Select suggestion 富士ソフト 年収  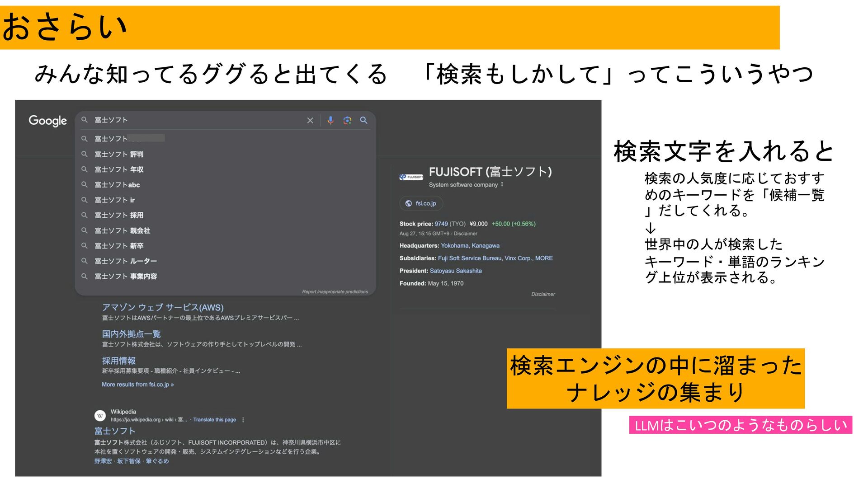coord(119,169)
